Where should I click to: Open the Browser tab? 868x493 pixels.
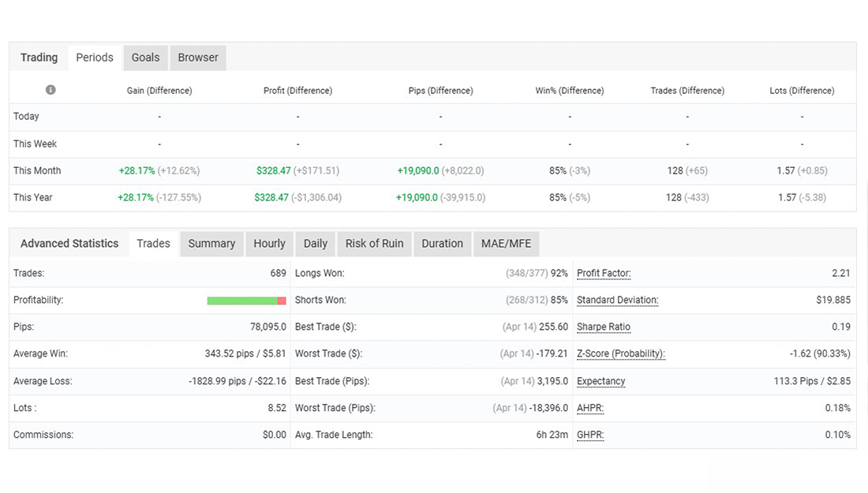[197, 57]
